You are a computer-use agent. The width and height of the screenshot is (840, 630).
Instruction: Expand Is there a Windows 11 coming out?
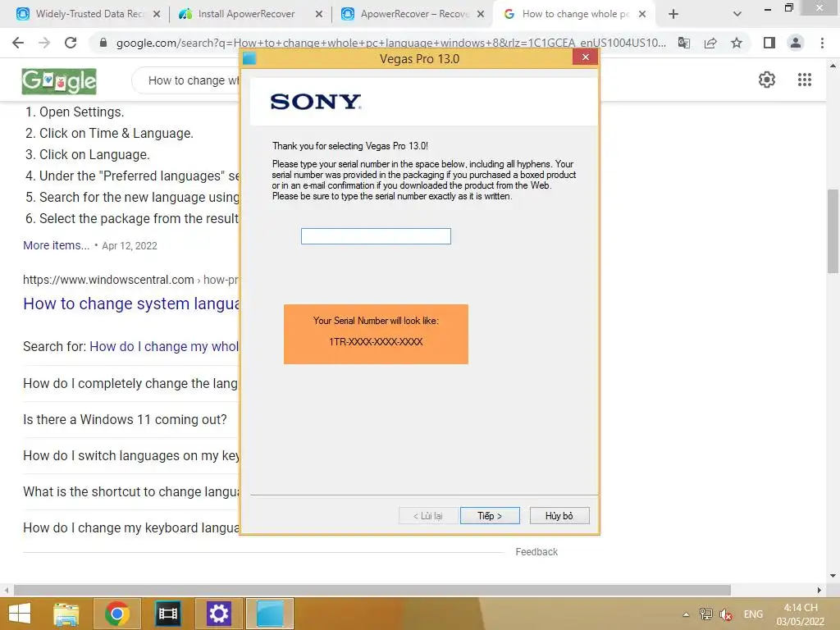pyautogui.click(x=130, y=419)
